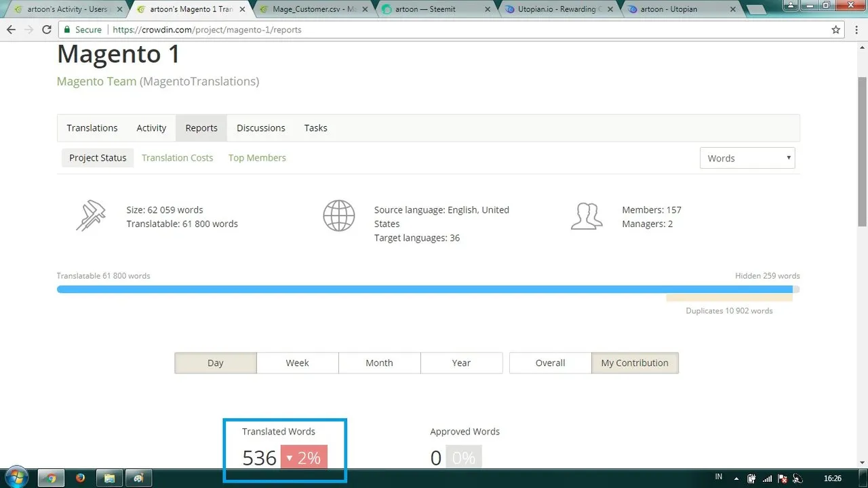Switch to artoon - Utopian browser tab

[680, 9]
